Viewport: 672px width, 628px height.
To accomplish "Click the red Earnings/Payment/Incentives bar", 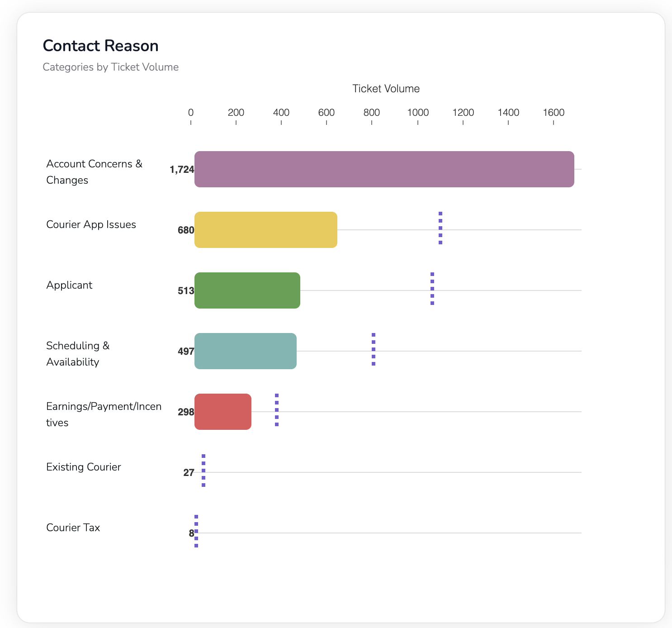I will click(x=223, y=412).
